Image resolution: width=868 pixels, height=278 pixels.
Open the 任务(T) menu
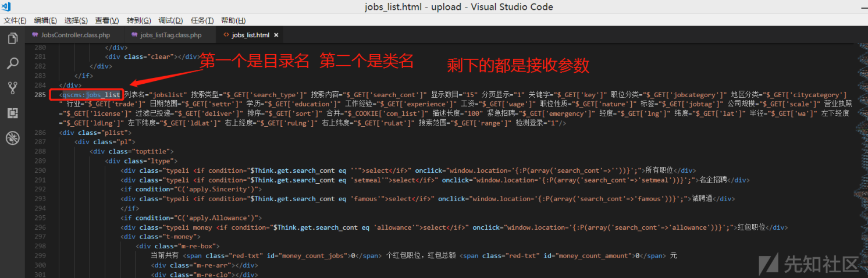202,20
